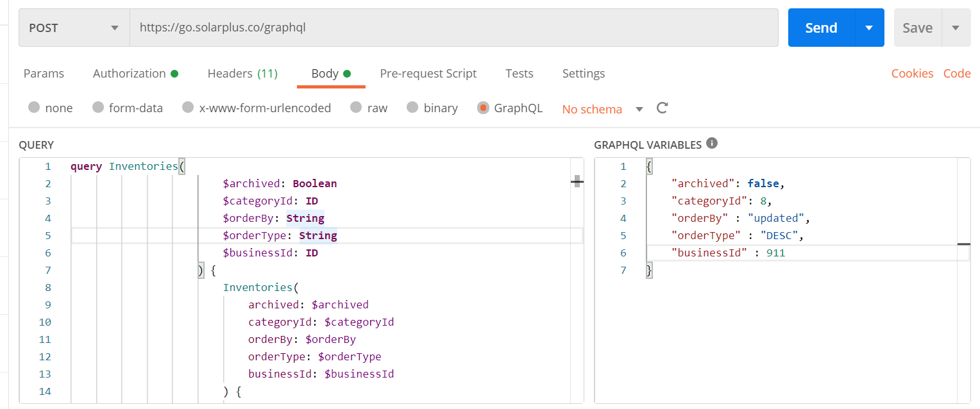Open the Cookies link
The image size is (980, 409).
912,73
